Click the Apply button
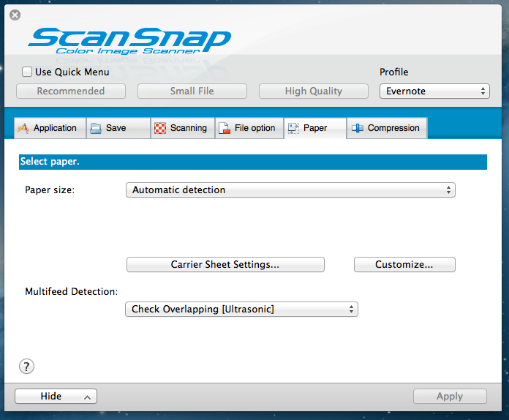This screenshot has height=420, width=509. click(450, 397)
